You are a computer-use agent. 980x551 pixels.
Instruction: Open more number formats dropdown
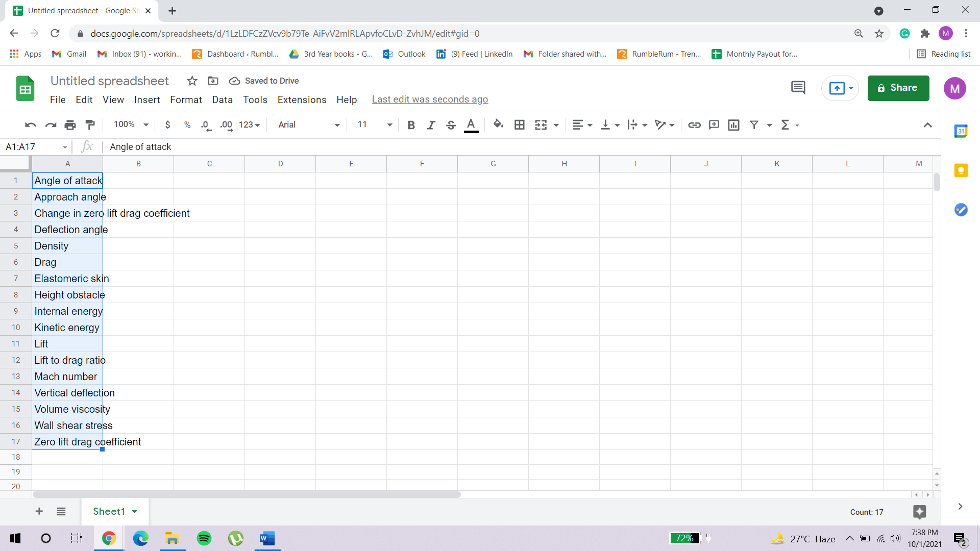(x=250, y=125)
